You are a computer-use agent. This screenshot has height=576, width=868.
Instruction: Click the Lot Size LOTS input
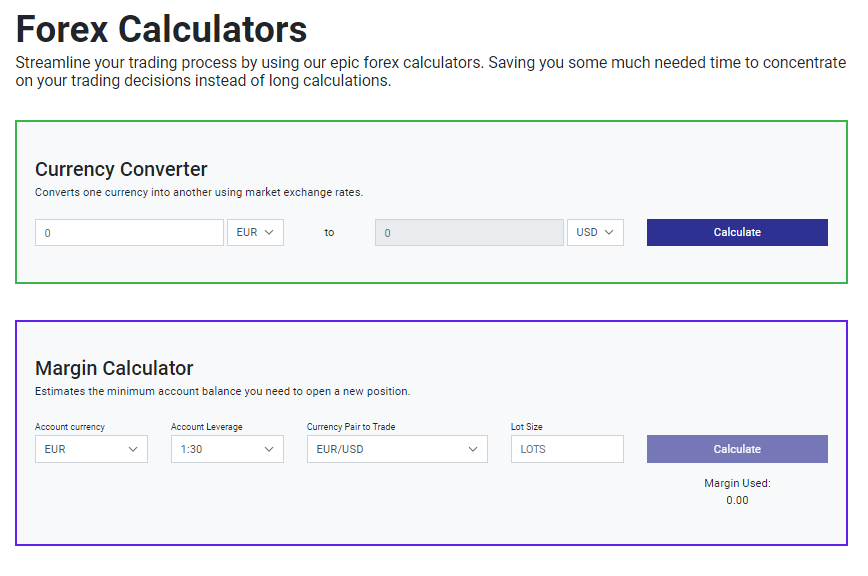(567, 449)
